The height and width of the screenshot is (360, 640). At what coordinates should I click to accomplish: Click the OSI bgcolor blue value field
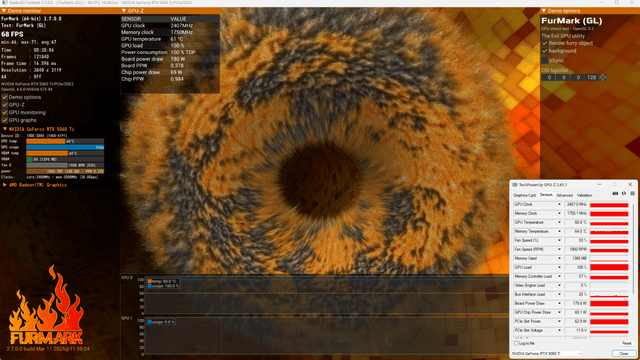[x=578, y=77]
